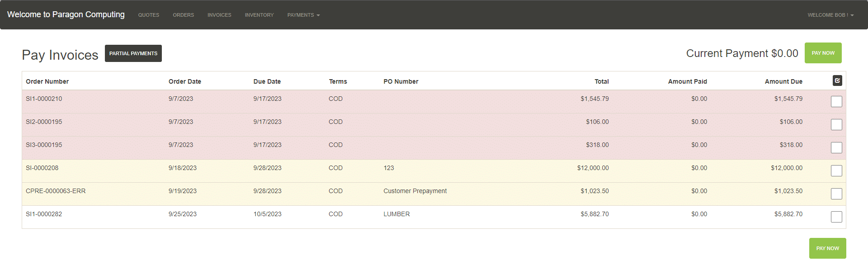
Task: Check the box for invoice SI1-0000210
Action: coord(836,102)
